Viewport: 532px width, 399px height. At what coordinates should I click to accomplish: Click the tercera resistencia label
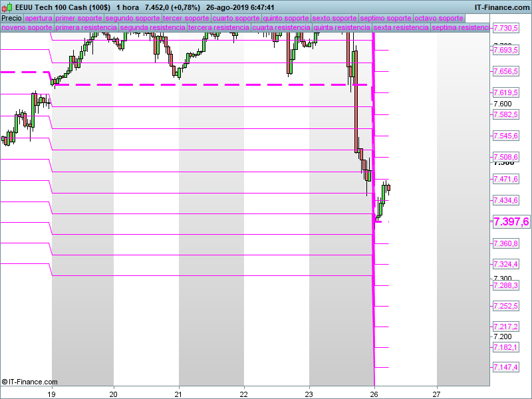point(219,27)
